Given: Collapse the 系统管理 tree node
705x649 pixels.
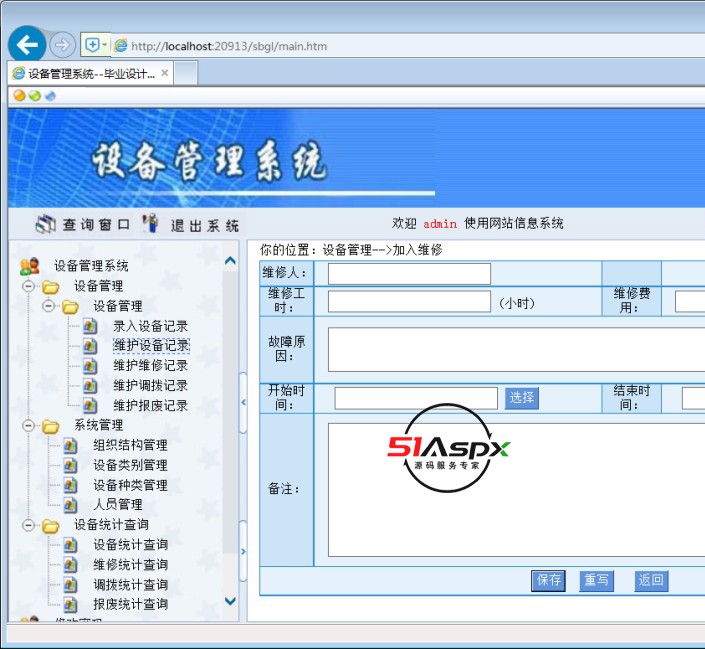Looking at the screenshot, I should tap(28, 425).
